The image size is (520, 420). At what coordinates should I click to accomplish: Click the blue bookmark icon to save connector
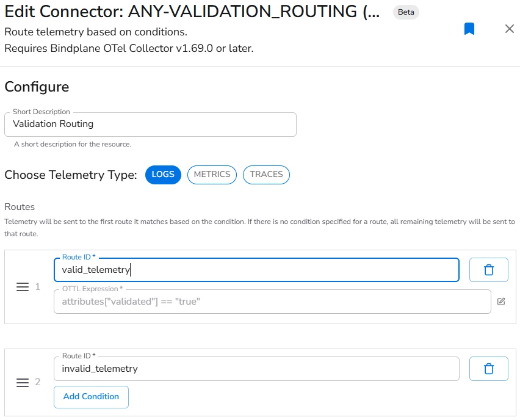[469, 29]
